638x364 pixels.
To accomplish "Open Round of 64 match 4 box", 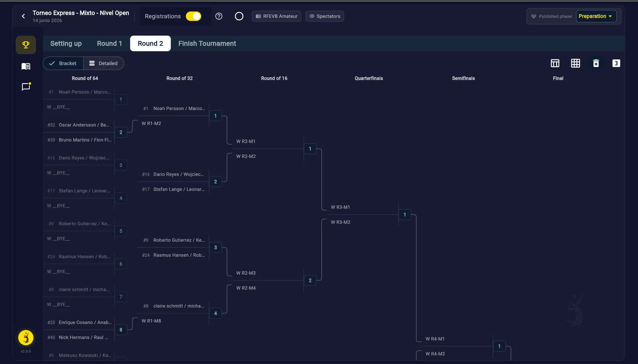I will click(x=121, y=198).
